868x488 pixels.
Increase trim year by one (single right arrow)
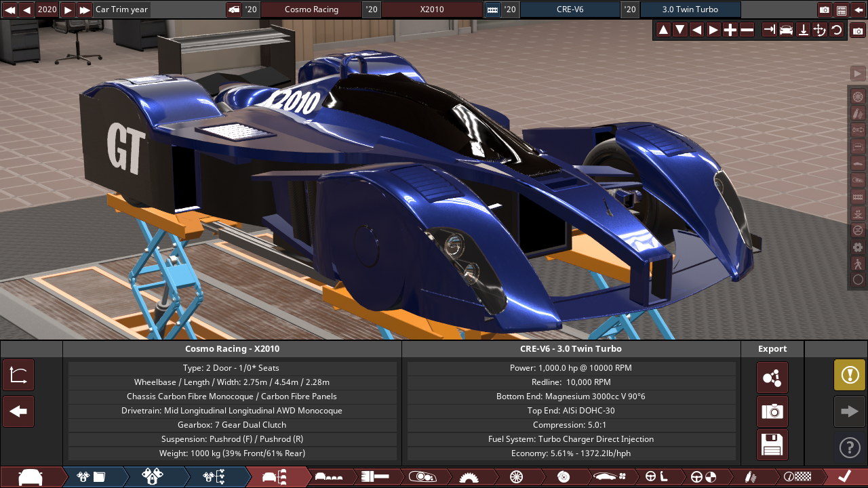pos(68,9)
